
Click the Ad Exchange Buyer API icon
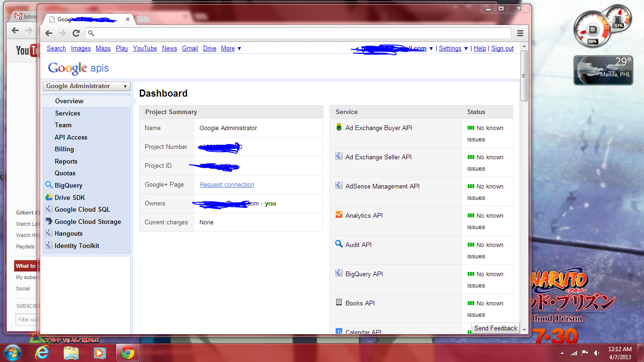click(339, 127)
